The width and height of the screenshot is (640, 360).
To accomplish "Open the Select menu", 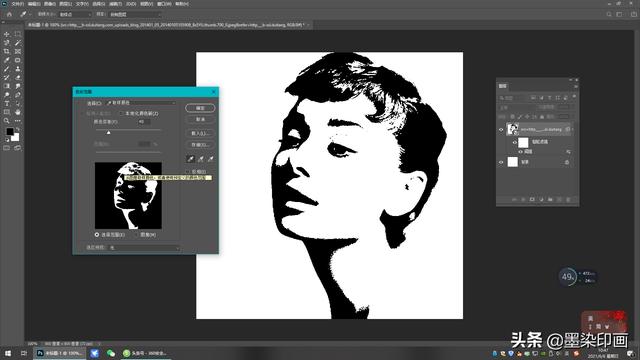I will coord(98,4).
